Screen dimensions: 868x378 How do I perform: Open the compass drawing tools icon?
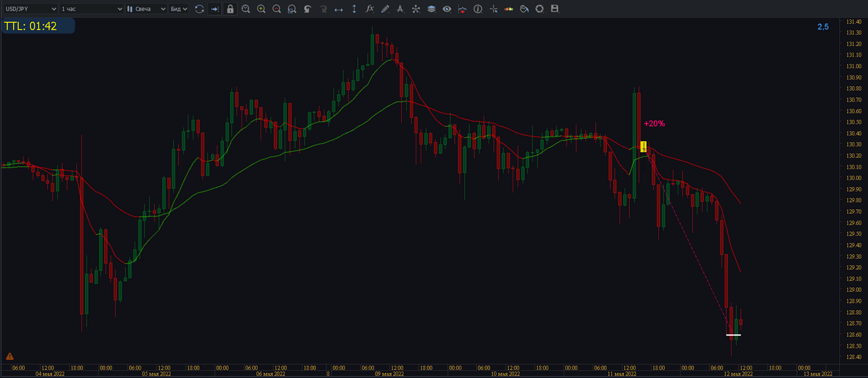coord(400,9)
